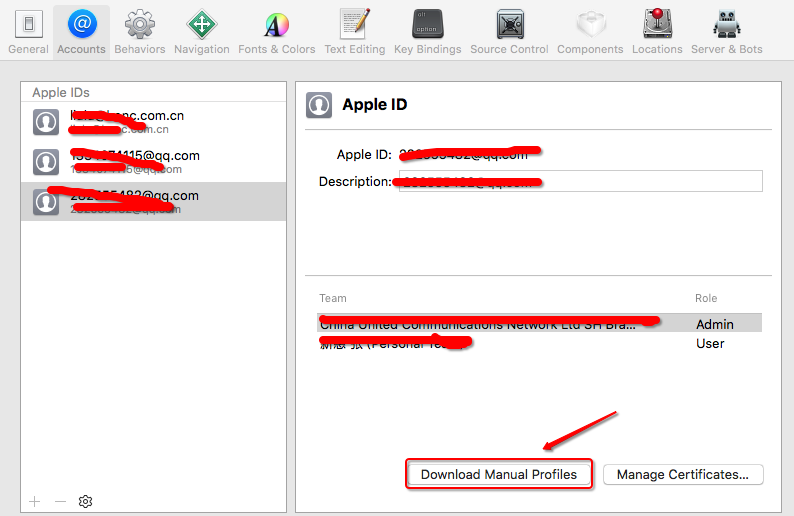Open Components icon
794x516 pixels.
click(590, 24)
